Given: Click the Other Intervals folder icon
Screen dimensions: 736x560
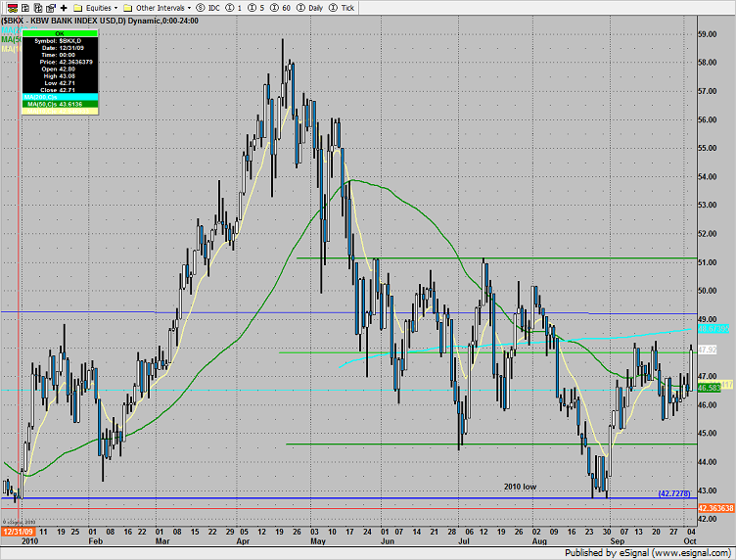Looking at the screenshot, I should tap(128, 6).
